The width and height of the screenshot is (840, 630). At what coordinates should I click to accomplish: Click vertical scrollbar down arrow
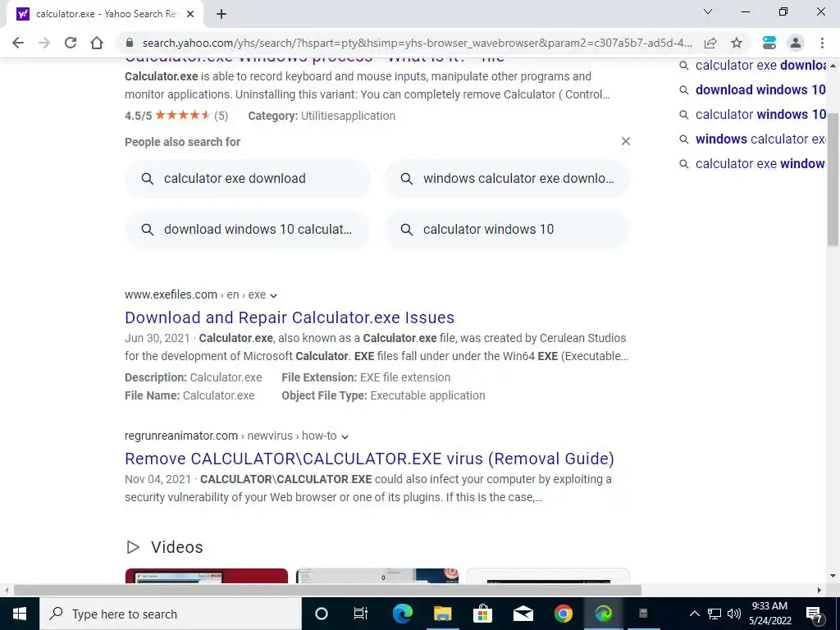coord(833,577)
